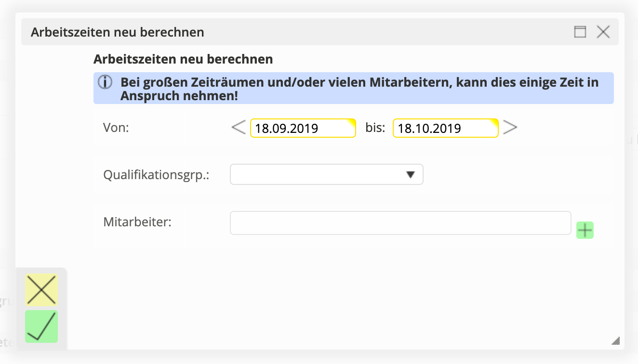Select the empty Qualifikationsgrp. combo box field
Image resolution: width=638 pixels, height=364 pixels.
click(313, 174)
